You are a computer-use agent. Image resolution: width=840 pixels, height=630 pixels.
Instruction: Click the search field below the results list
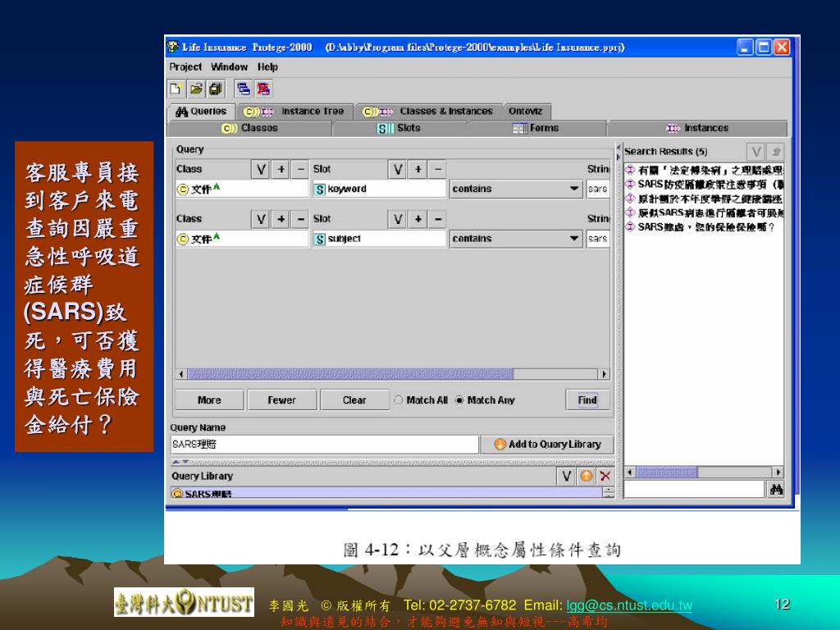pyautogui.click(x=694, y=489)
